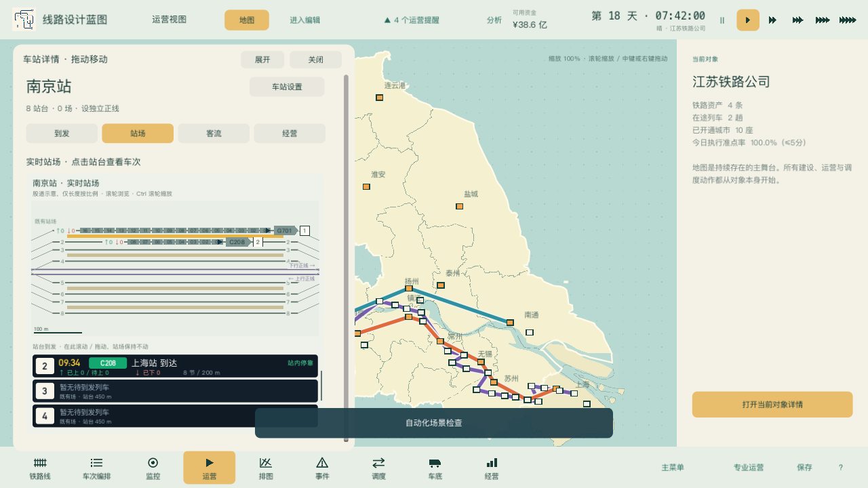The height and width of the screenshot is (488, 868).
Task: Click 打开当前对象详情 button
Action: (772, 405)
